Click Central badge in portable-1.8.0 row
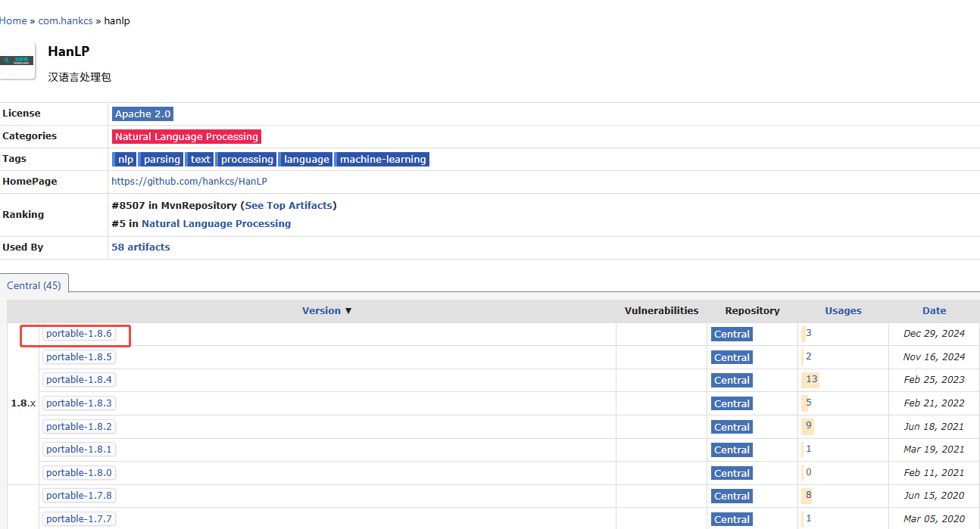 coord(732,473)
